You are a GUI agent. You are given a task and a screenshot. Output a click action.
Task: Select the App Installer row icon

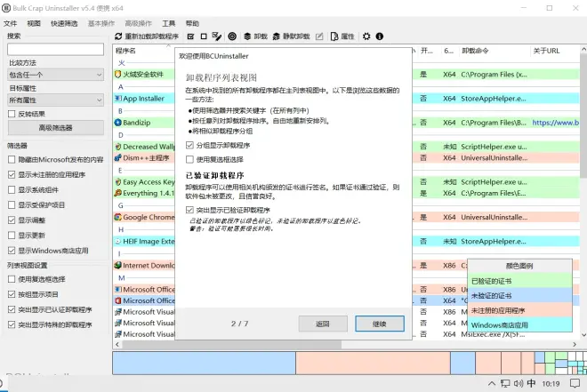118,99
